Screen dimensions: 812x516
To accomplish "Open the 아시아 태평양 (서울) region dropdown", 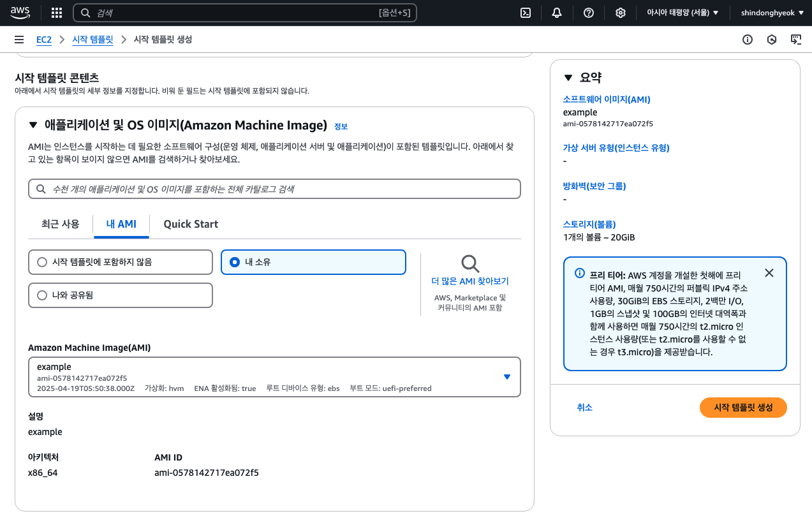I will coord(683,13).
